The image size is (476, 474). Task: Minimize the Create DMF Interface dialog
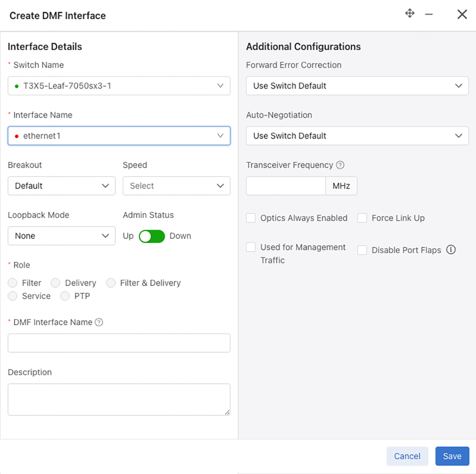click(x=429, y=15)
